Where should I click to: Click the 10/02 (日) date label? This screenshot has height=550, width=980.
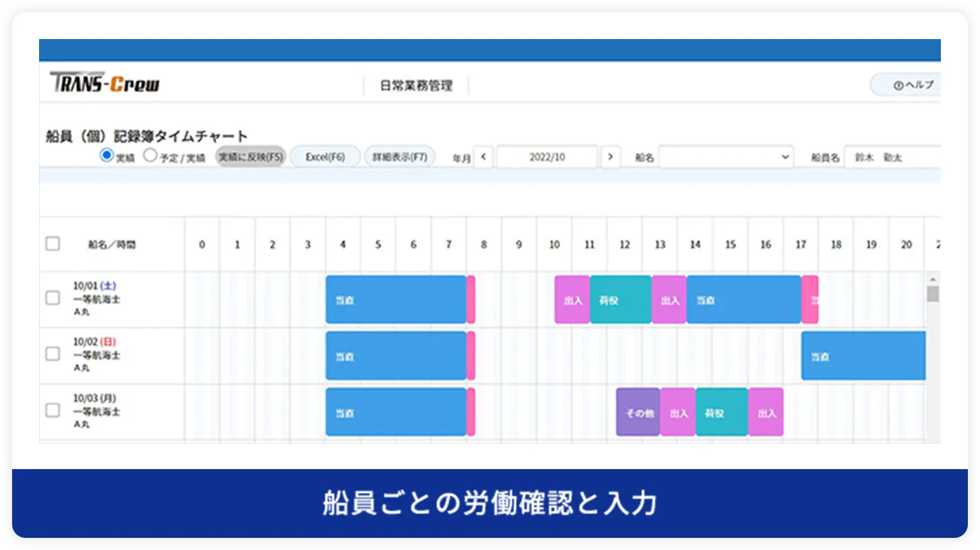[95, 342]
